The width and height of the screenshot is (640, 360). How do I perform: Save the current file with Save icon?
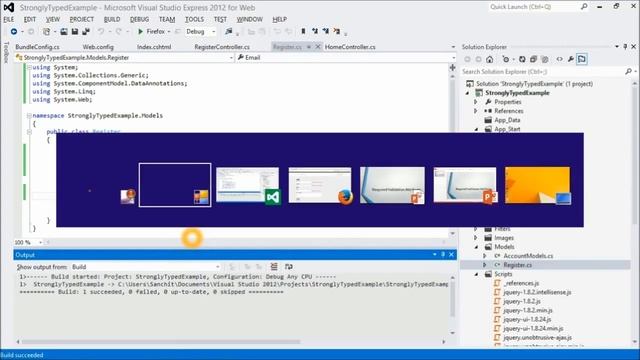[x=75, y=31]
